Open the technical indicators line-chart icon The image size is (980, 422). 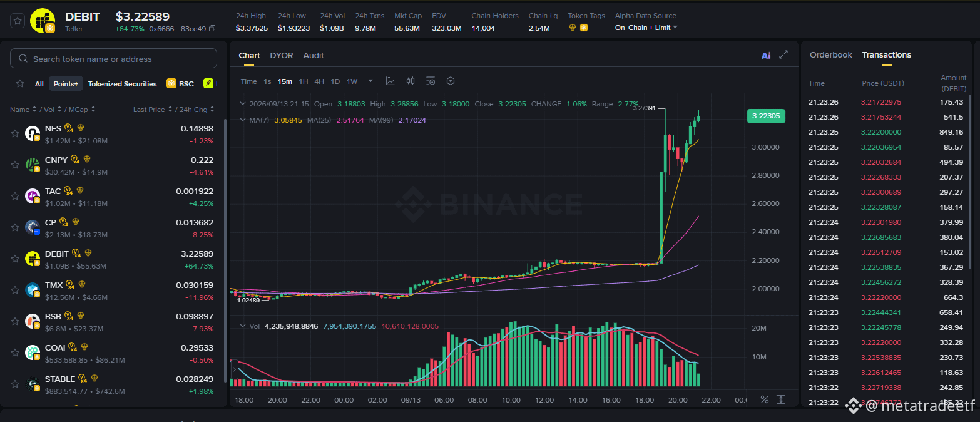coord(390,81)
